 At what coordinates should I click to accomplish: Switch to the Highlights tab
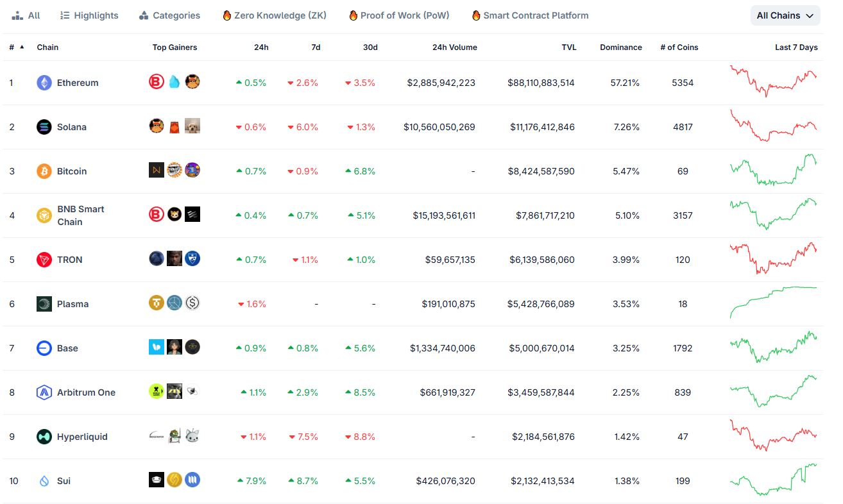(x=89, y=15)
